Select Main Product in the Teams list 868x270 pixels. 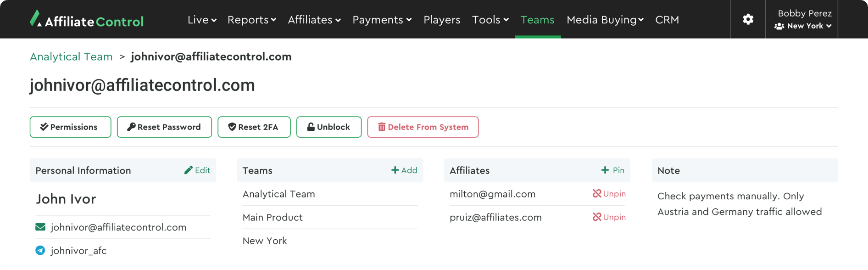point(273,217)
